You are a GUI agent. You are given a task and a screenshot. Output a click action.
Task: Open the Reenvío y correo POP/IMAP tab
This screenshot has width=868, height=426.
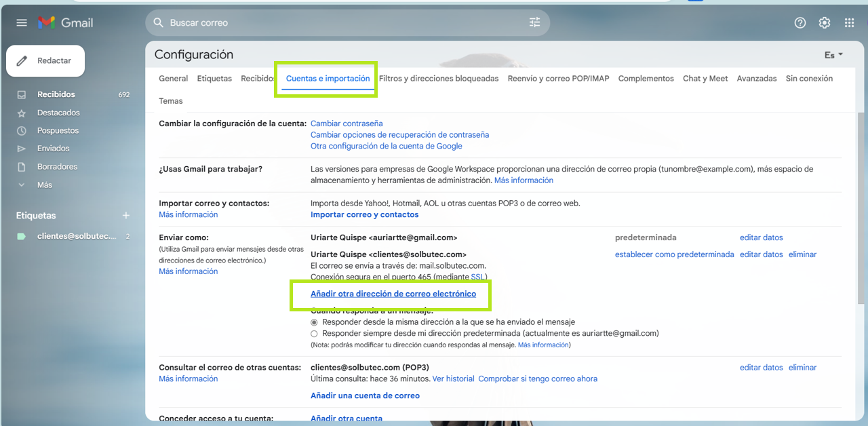[558, 79]
